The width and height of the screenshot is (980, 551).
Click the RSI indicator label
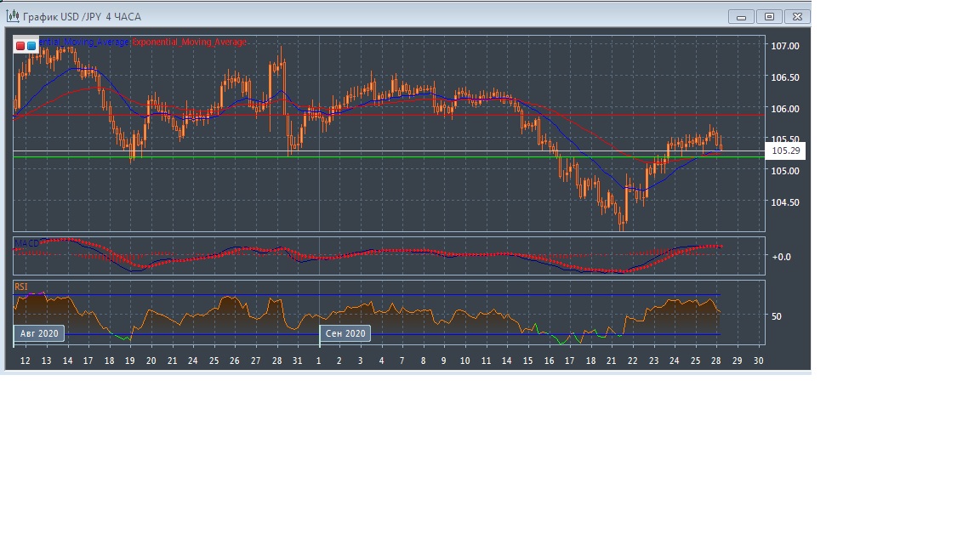tap(20, 287)
